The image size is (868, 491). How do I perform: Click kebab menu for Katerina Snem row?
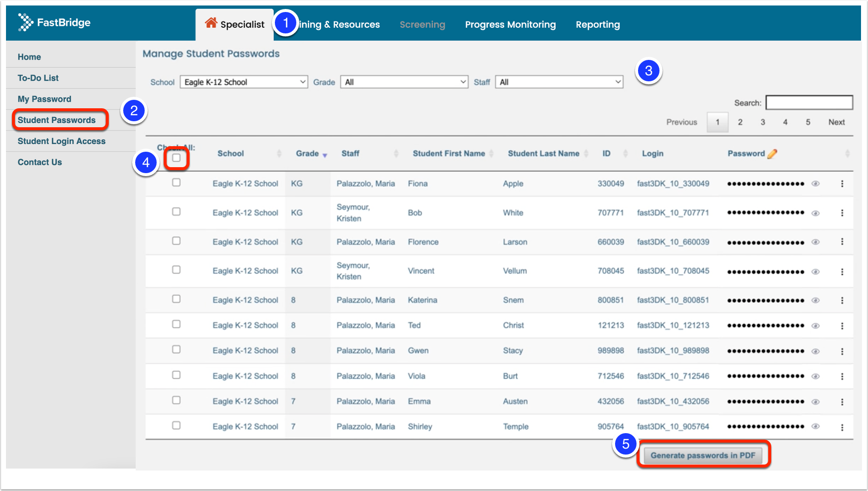[x=842, y=300]
